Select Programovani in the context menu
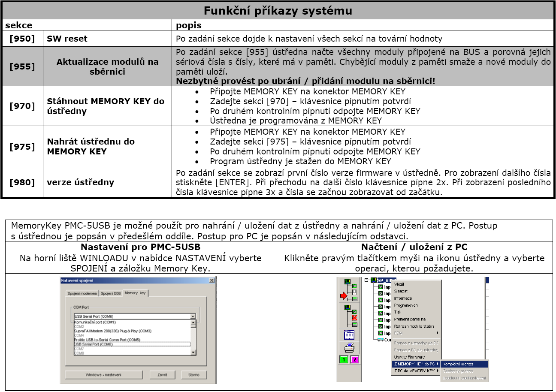 click(416, 305)
